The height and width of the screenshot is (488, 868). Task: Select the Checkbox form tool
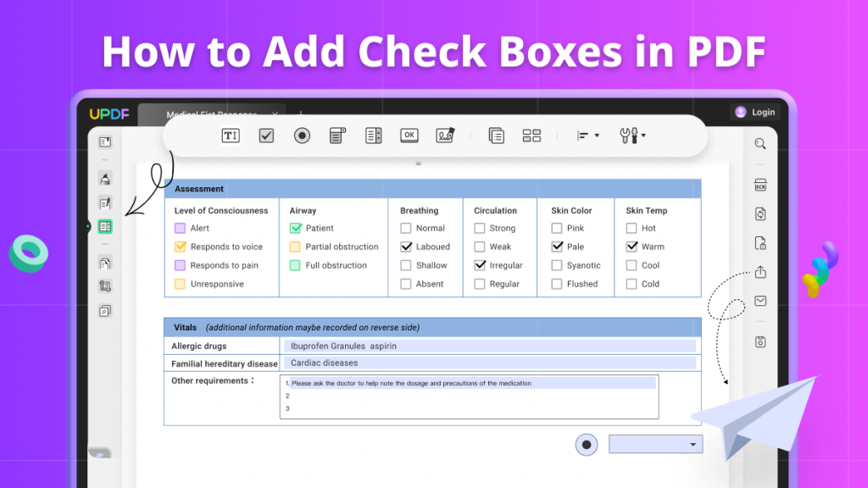(266, 136)
